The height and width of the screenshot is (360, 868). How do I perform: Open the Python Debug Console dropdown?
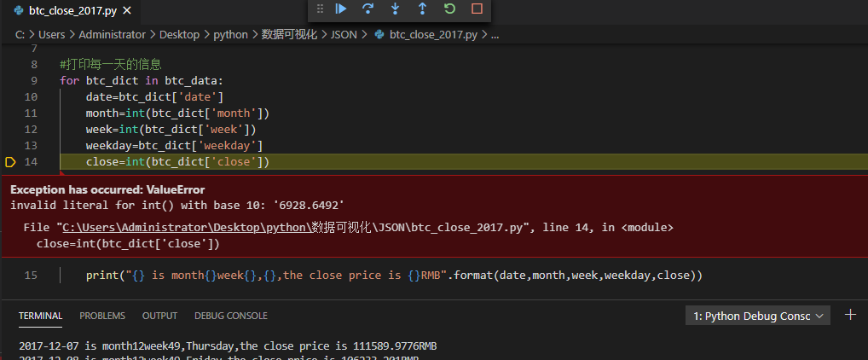tap(758, 316)
